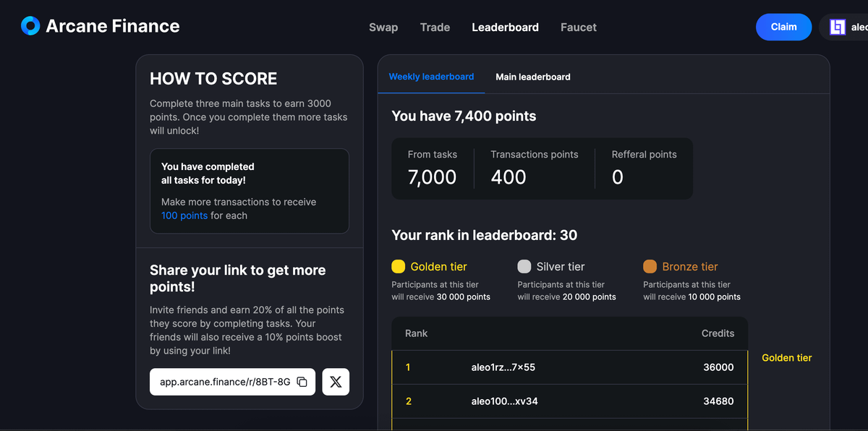
Task: Click address aleo1rz...7×55 in rank 1
Action: point(503,367)
